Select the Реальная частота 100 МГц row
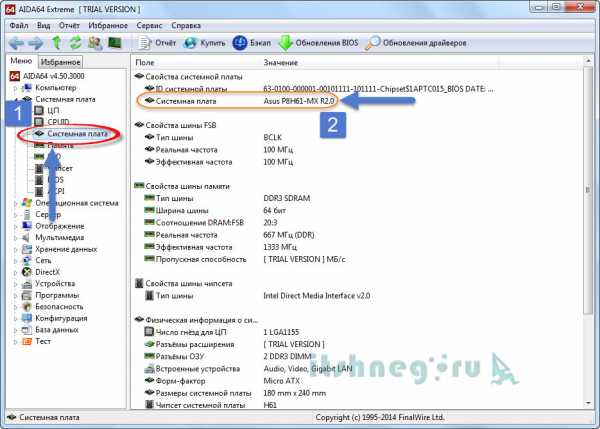Image resolution: width=600 pixels, height=429 pixels. click(x=219, y=150)
